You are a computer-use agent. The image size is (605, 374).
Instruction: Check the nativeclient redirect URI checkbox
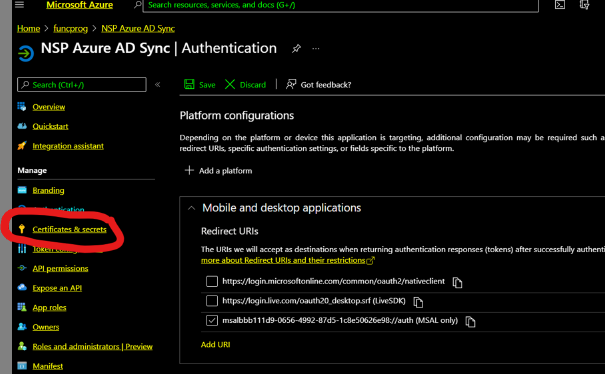coord(212,281)
